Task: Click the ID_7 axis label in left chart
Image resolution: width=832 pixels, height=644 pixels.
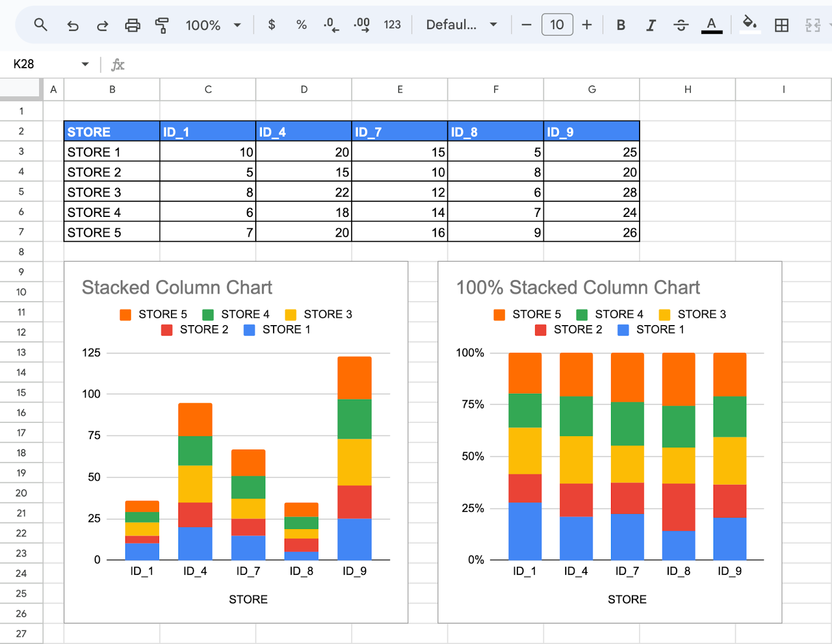Action: 248,571
